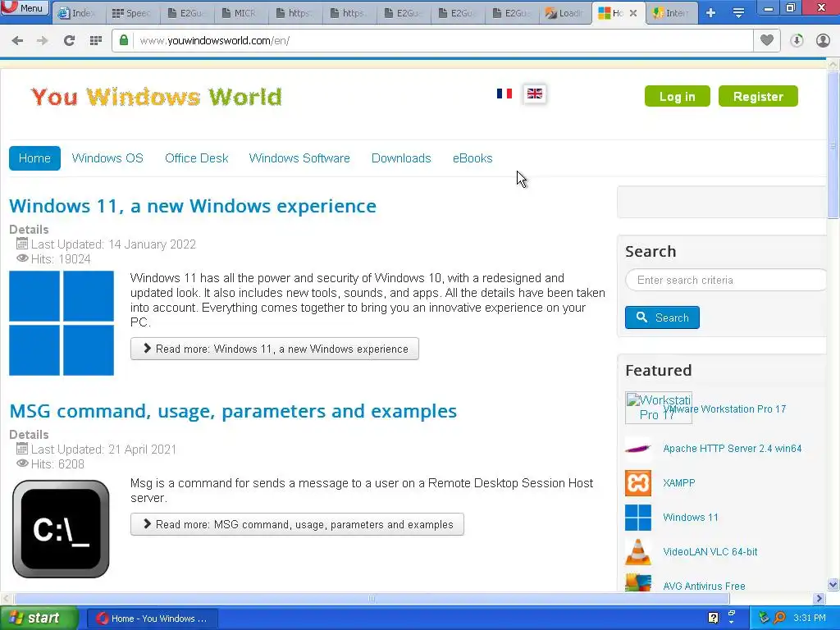840x630 pixels.
Task: Open the Opera Menu button
Action: click(24, 8)
